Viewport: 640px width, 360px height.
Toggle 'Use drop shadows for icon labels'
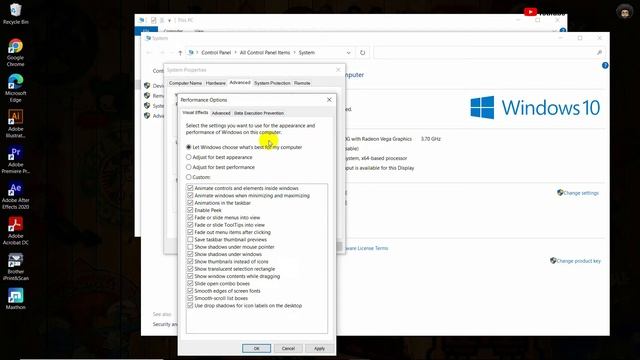coord(190,306)
